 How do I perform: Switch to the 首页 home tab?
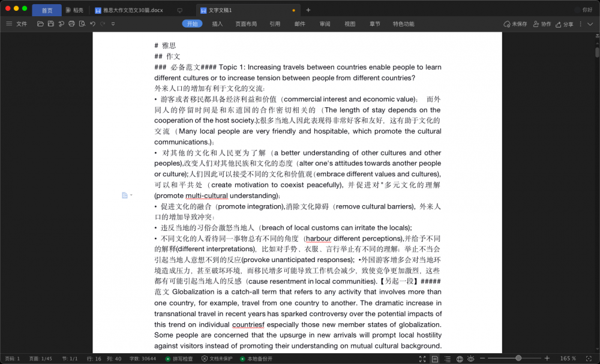[47, 10]
